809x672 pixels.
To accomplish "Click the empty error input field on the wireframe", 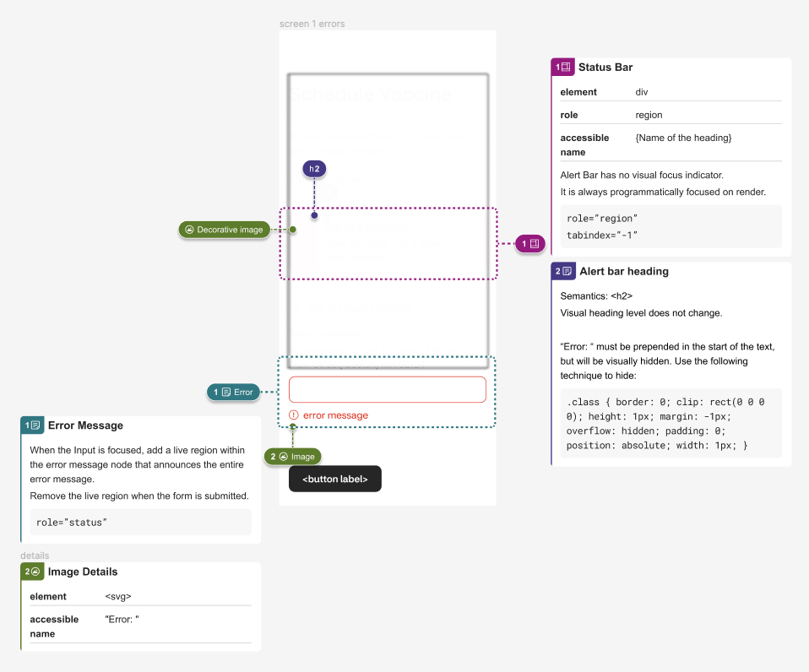I will tap(387, 388).
